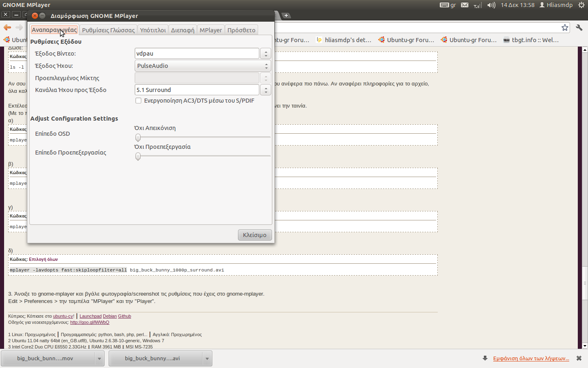The image size is (588, 368).
Task: Select the Αναπαραγωγέας tab
Action: [54, 30]
